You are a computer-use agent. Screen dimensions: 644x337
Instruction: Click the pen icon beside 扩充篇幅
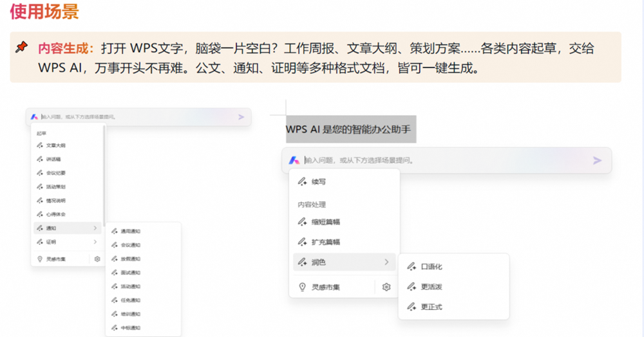tap(302, 242)
